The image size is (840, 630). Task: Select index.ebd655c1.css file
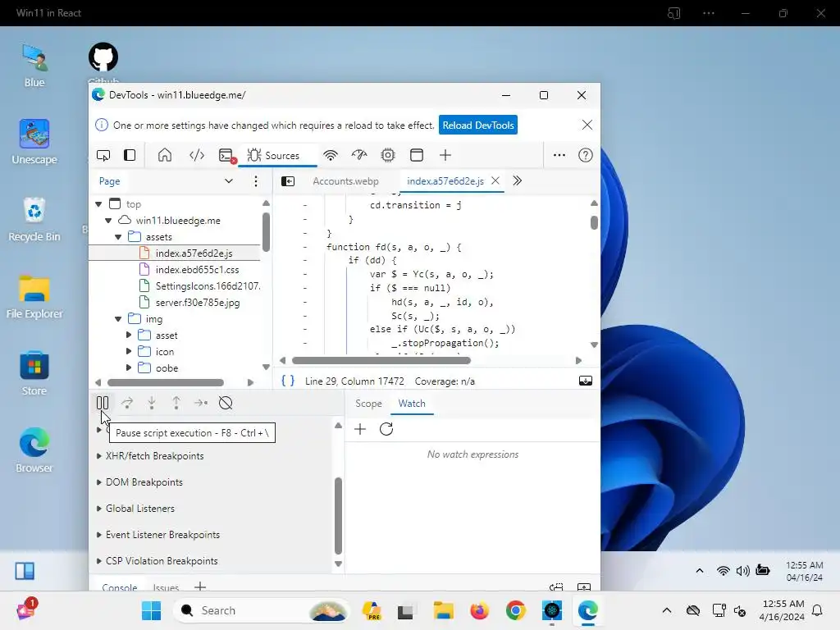pos(197,269)
